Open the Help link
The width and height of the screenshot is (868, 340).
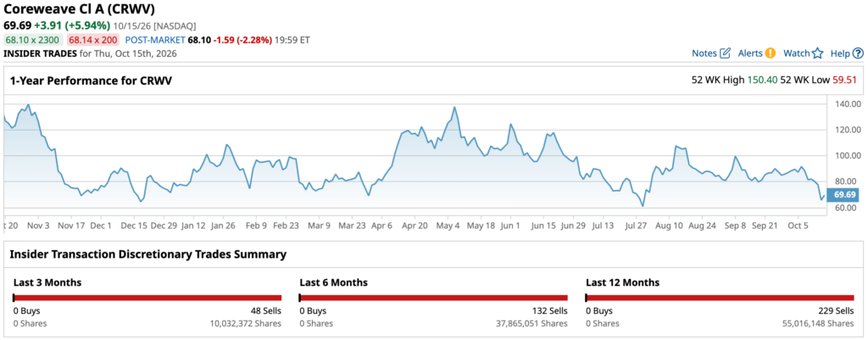click(x=840, y=53)
